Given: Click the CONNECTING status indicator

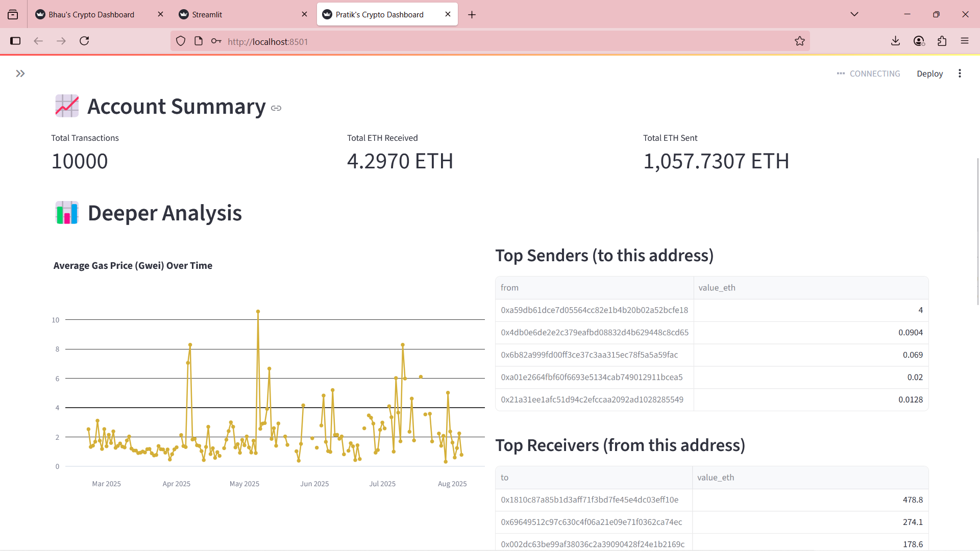Looking at the screenshot, I should [868, 73].
